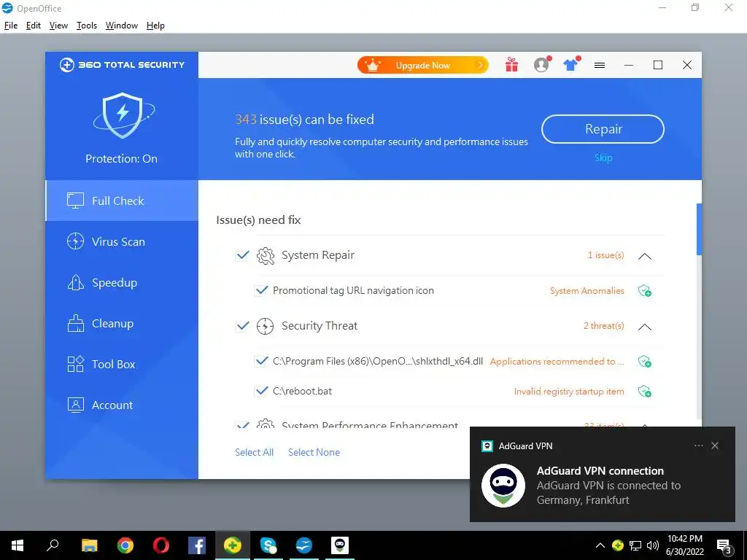Open the gift box promotions icon

coord(511,65)
